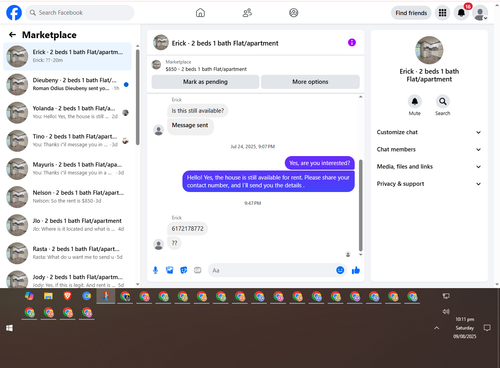Screen dimensions: 500x368
Task: Show hidden tray icons chevron
Action: click(x=436, y=328)
